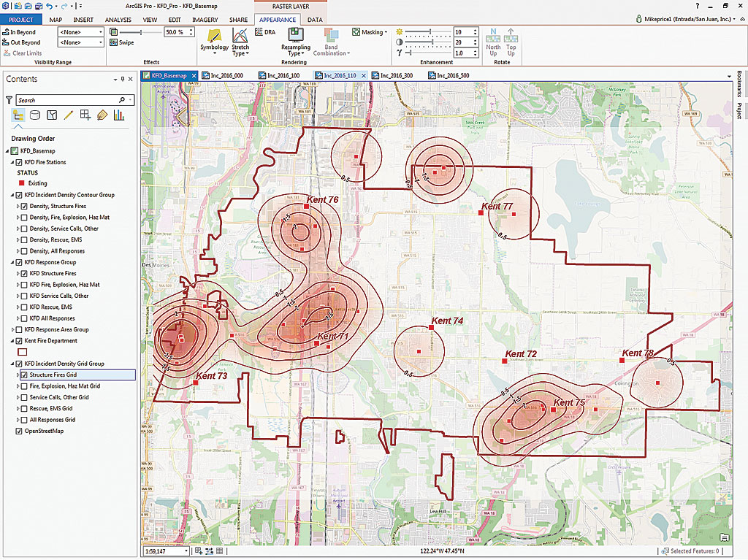This screenshot has width=748, height=560.
Task: Select List By Snapping icon
Action: [x=85, y=115]
